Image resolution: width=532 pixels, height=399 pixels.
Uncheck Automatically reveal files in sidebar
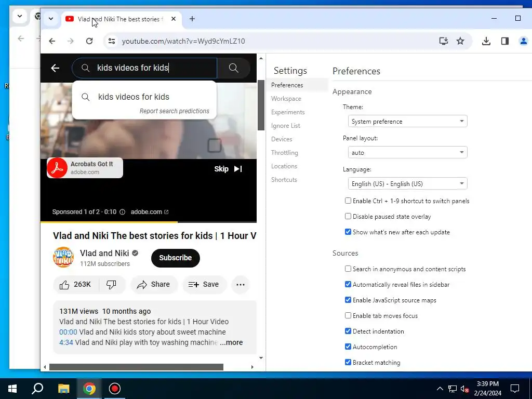[x=348, y=284]
